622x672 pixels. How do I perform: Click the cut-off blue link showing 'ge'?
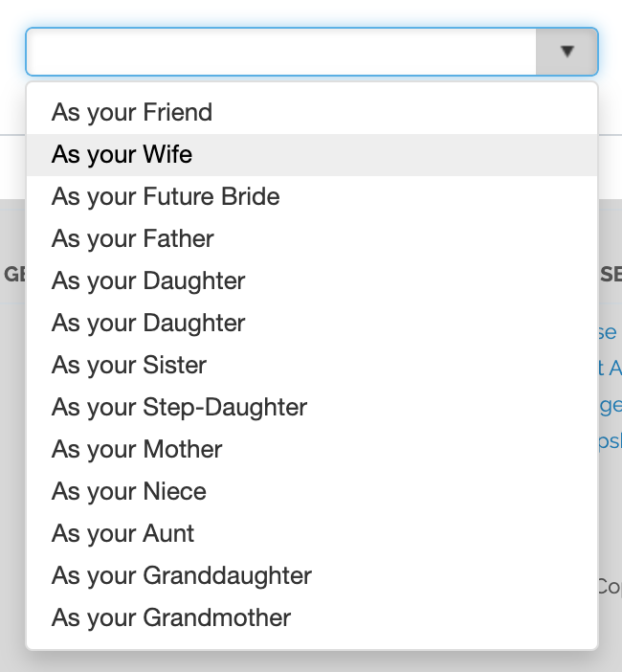[x=611, y=405]
